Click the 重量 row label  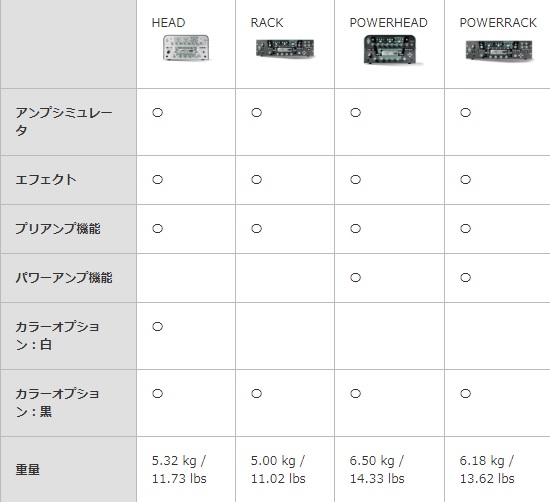pyautogui.click(x=27, y=469)
